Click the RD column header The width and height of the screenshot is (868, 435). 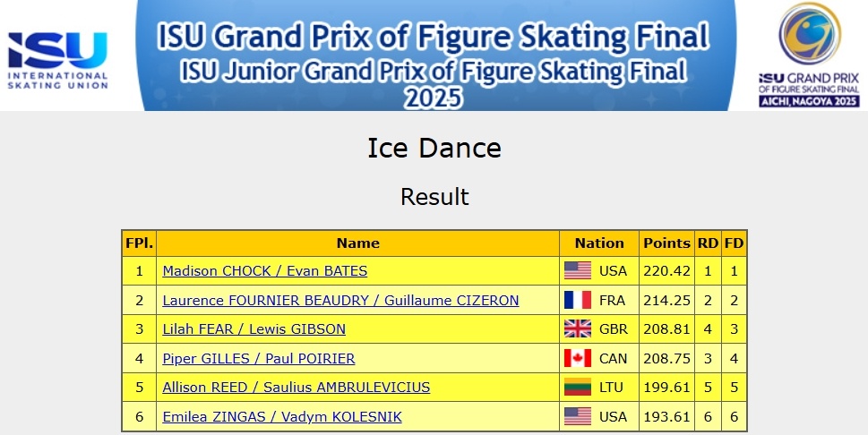coord(707,243)
